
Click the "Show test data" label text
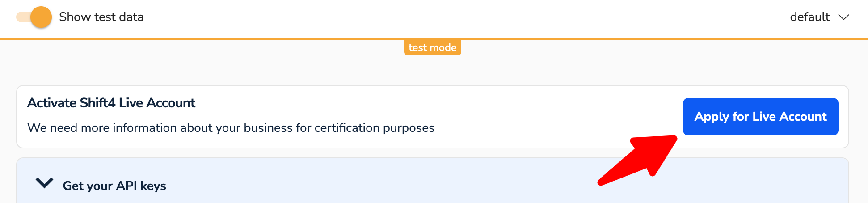click(x=101, y=17)
